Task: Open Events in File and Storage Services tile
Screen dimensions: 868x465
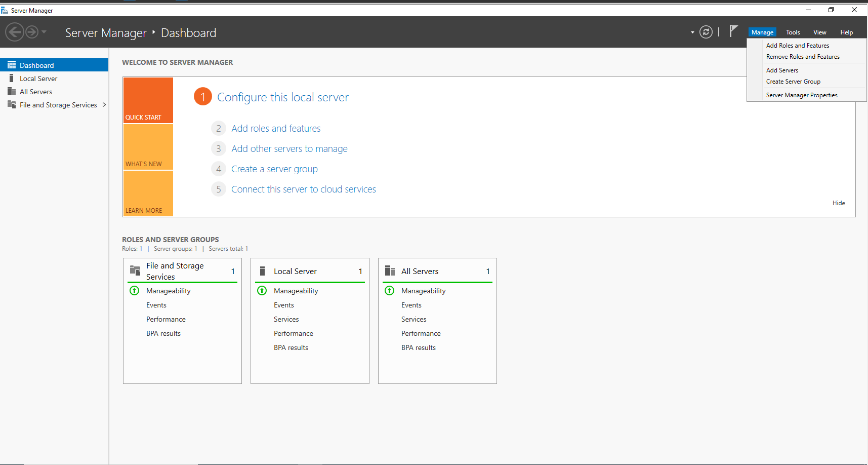Action: [156, 305]
